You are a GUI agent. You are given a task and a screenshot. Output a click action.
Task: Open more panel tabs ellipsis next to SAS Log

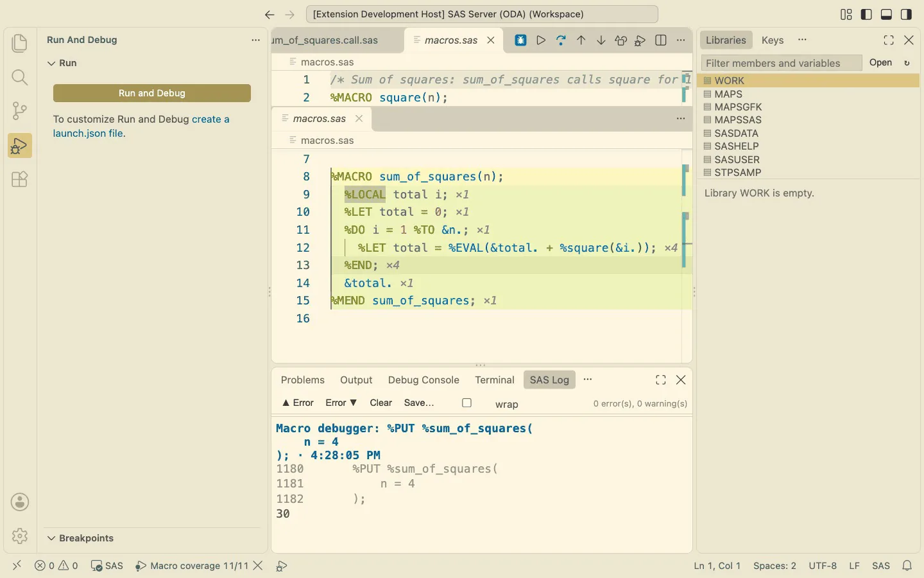point(588,380)
